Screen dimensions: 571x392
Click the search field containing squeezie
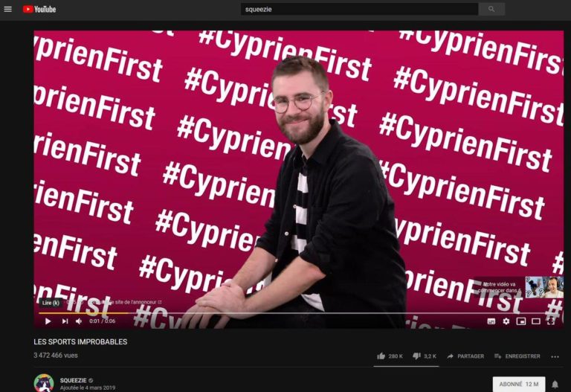pyautogui.click(x=359, y=9)
